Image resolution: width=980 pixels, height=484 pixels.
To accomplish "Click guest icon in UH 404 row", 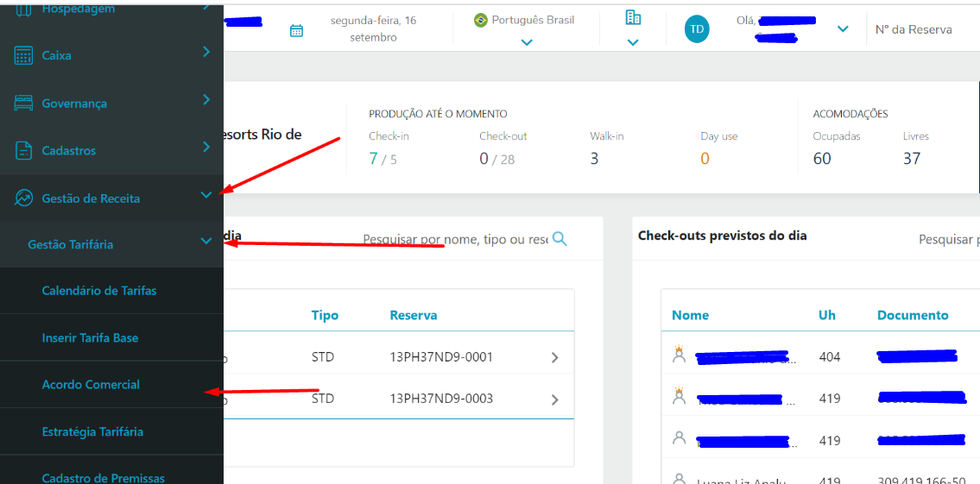I will (x=679, y=355).
